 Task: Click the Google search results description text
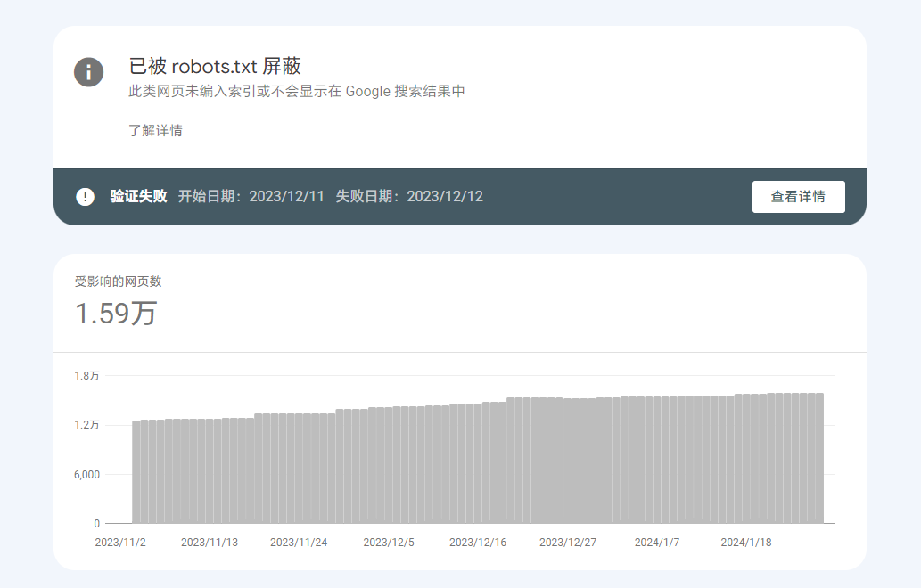(x=297, y=91)
